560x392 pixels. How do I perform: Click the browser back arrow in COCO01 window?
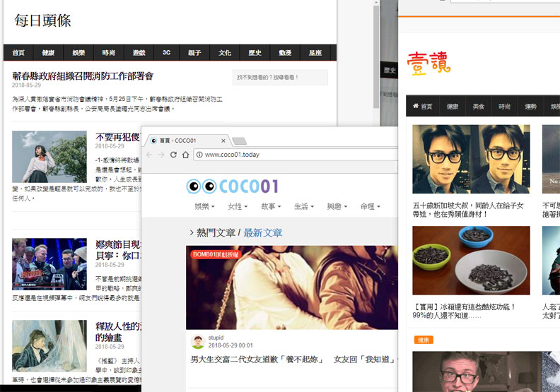149,155
